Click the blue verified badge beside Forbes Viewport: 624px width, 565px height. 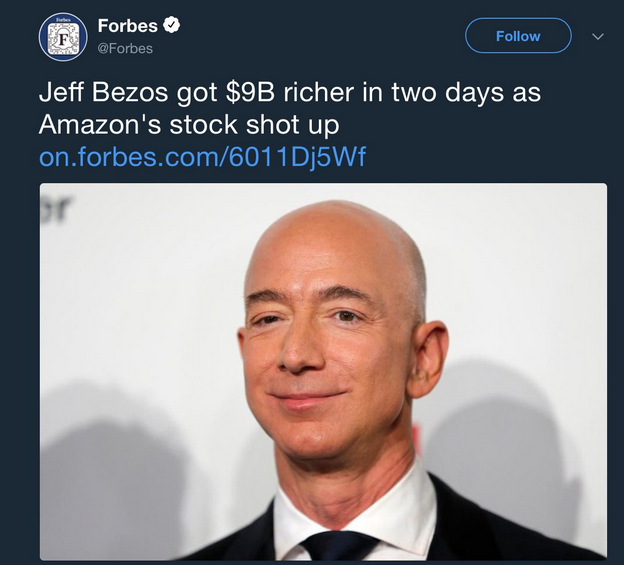point(172,25)
